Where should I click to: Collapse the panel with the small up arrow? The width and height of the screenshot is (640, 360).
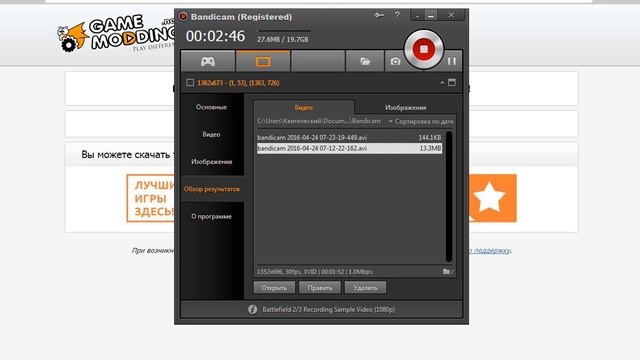(442, 82)
